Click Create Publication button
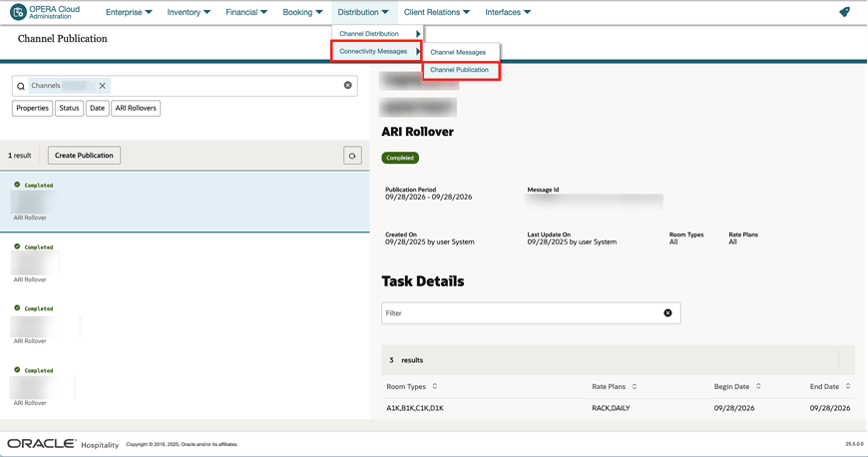This screenshot has width=868, height=457. tap(84, 156)
